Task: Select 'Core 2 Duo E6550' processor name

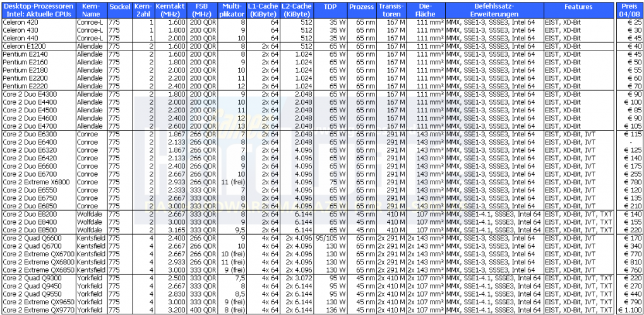Action: point(39,190)
